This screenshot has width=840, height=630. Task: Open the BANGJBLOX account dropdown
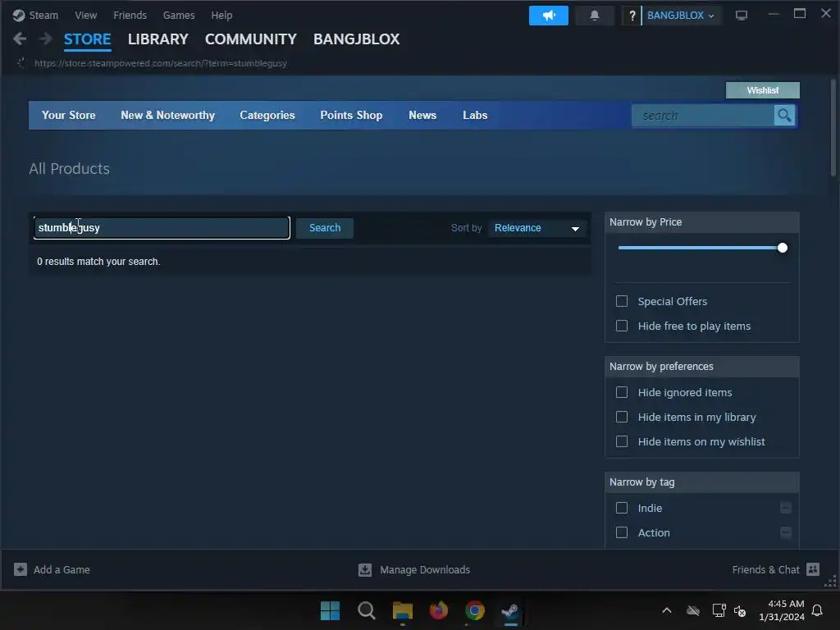pos(680,16)
